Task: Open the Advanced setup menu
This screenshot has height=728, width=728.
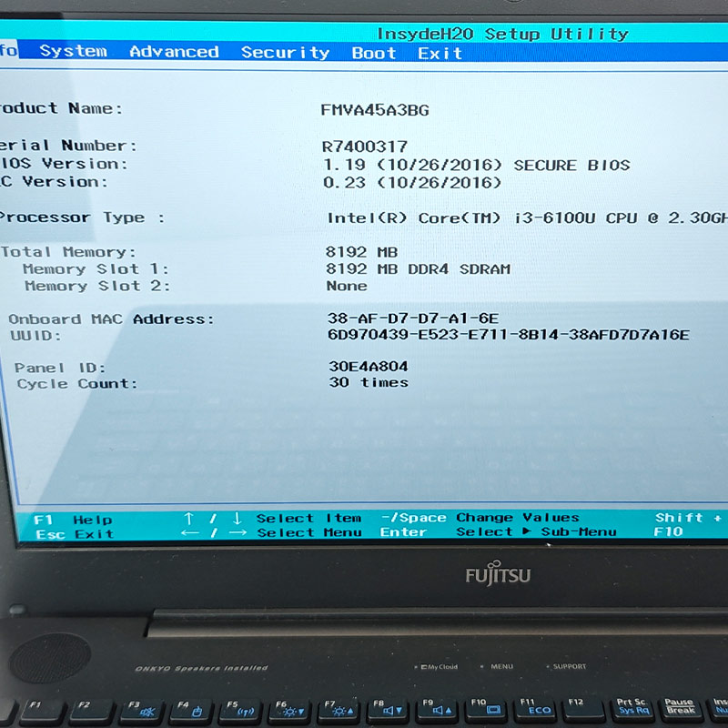Action: (x=175, y=53)
